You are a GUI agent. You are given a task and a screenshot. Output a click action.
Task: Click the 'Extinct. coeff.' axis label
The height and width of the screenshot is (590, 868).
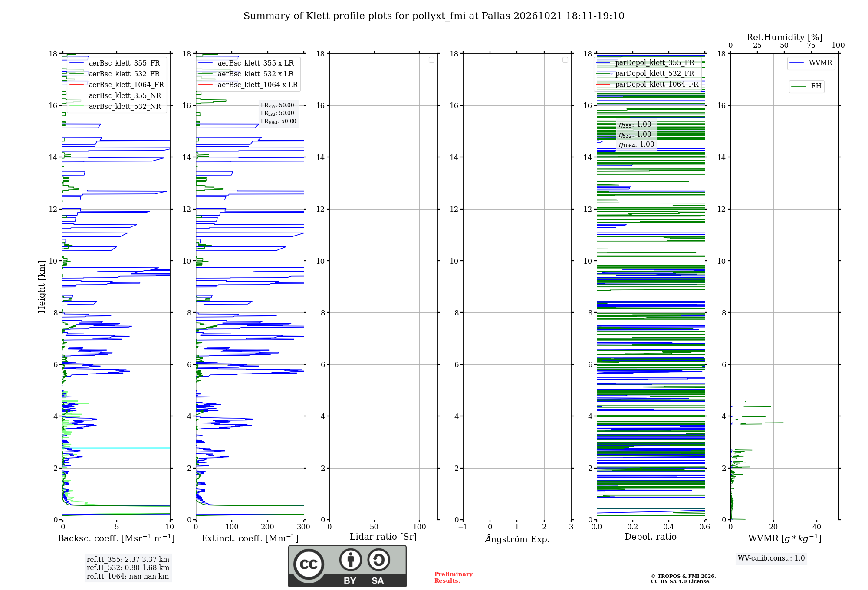(x=250, y=538)
